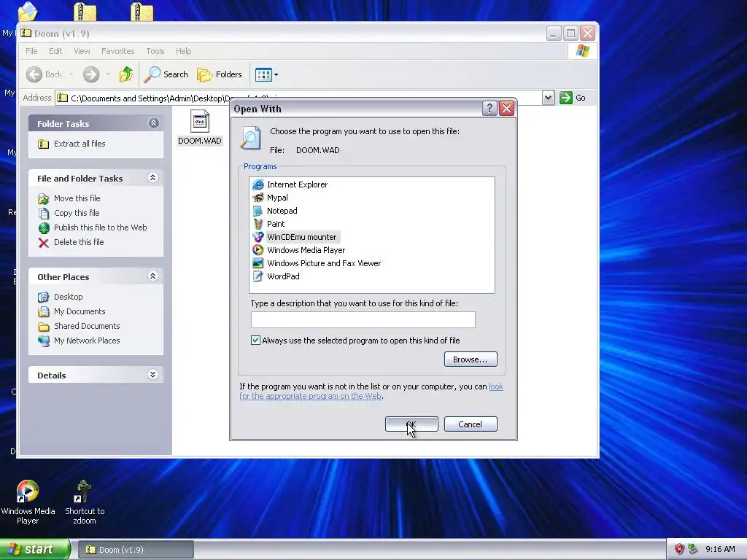Click the network connection tray icon
This screenshot has height=560, width=747.
(693, 549)
